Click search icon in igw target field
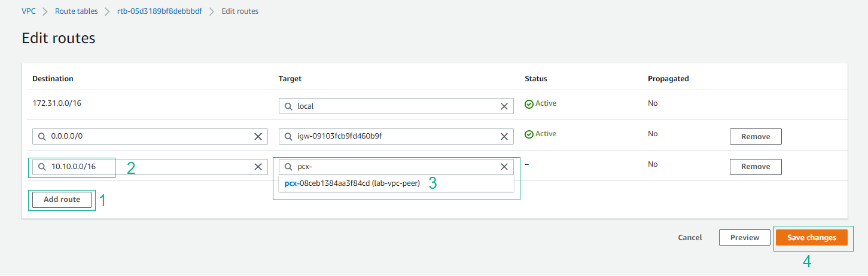The width and height of the screenshot is (868, 276). [289, 136]
